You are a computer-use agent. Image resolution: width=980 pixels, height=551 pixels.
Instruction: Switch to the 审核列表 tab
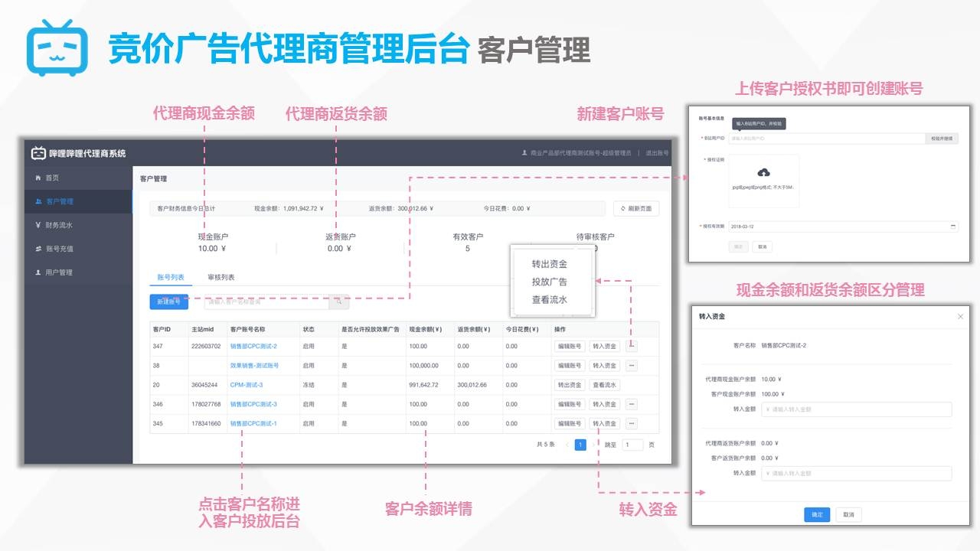click(220, 277)
